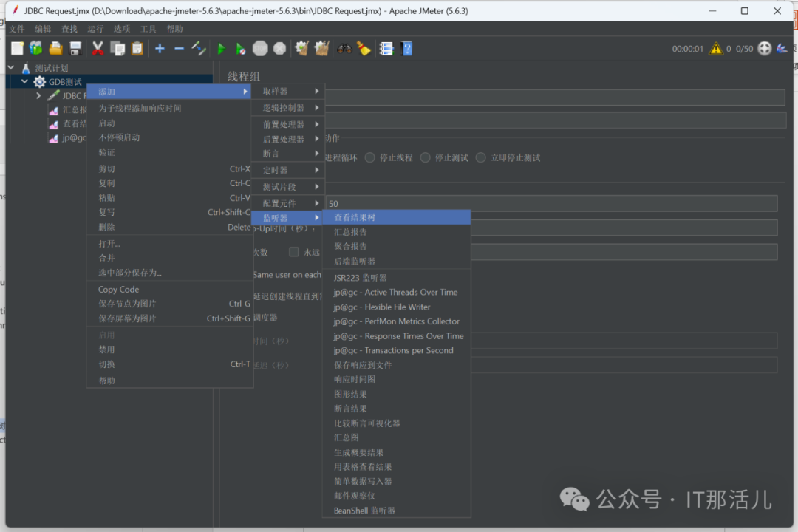Open the 编辑 menu
This screenshot has height=532, width=798.
tap(43, 29)
